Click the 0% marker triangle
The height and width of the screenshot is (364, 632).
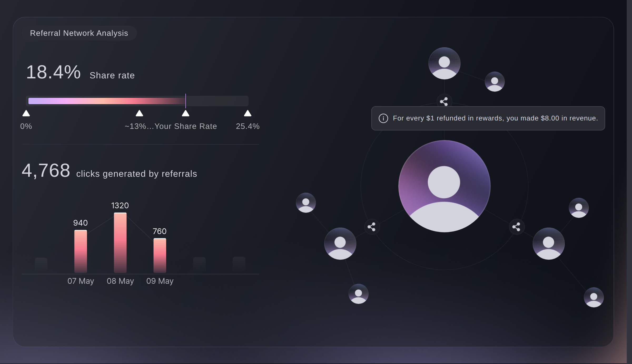26,113
